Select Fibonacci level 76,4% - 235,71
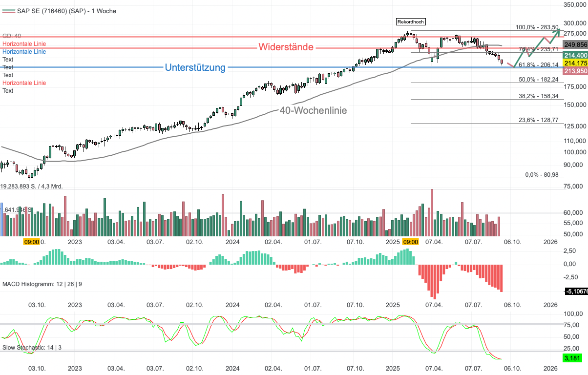 (x=538, y=49)
